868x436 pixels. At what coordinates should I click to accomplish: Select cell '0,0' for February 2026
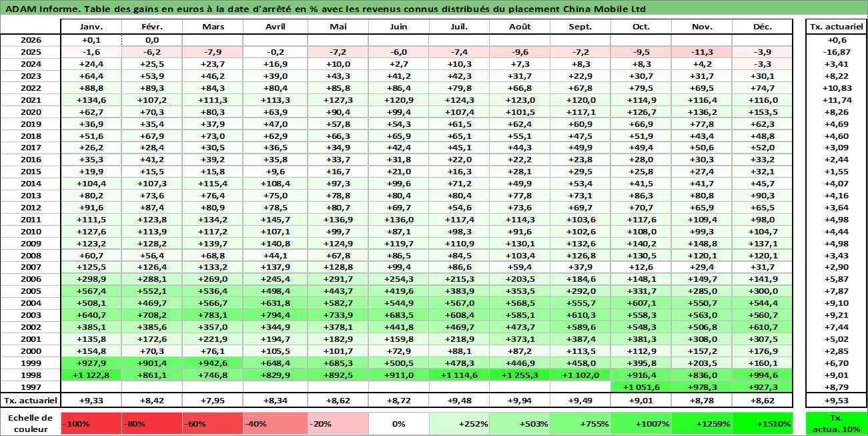[152, 40]
